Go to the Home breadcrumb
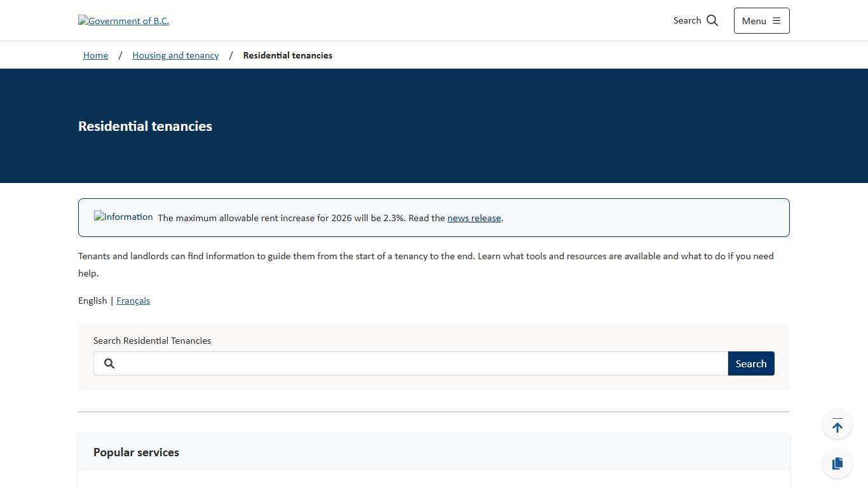Image resolution: width=868 pixels, height=488 pixels. pos(95,55)
